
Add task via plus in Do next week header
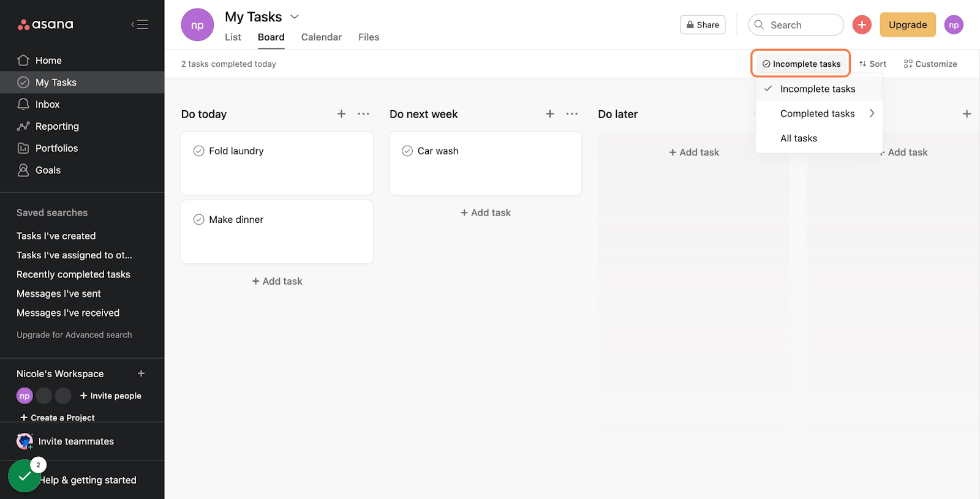click(550, 114)
